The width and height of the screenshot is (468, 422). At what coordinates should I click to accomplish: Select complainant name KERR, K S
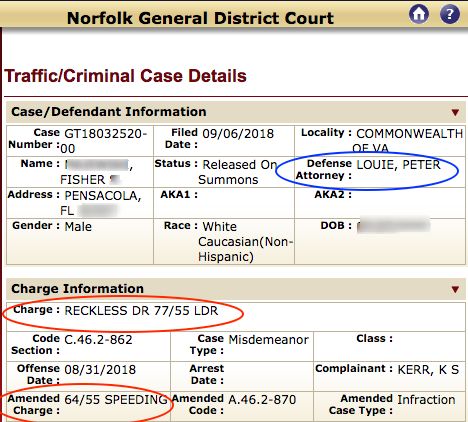[x=428, y=370]
